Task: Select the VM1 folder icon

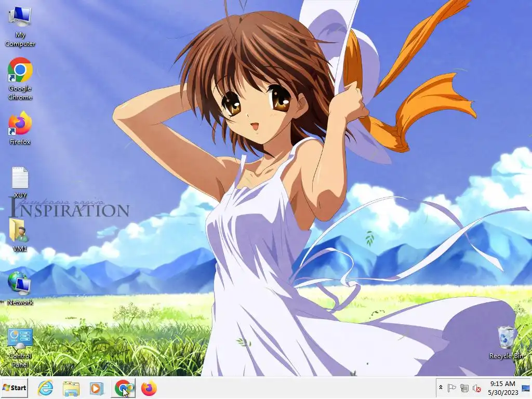Action: click(x=20, y=235)
